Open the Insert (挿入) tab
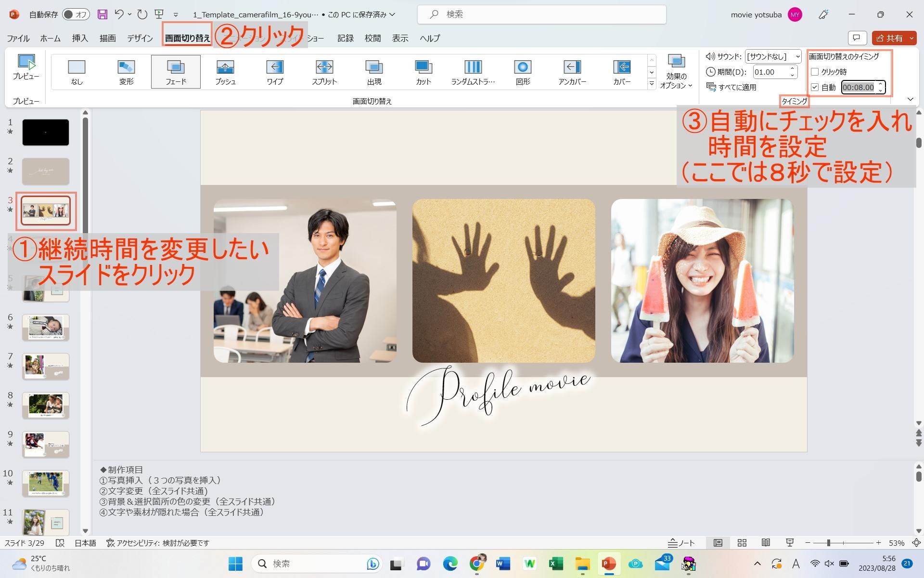This screenshot has width=924, height=578. coord(80,38)
